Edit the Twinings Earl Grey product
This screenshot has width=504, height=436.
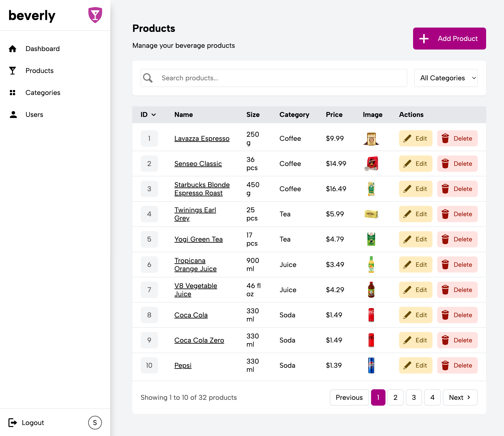point(416,214)
